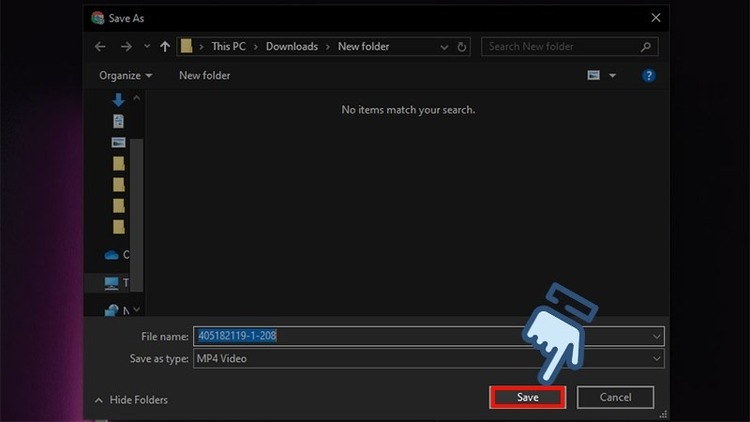Open the Organize menu

(x=126, y=75)
